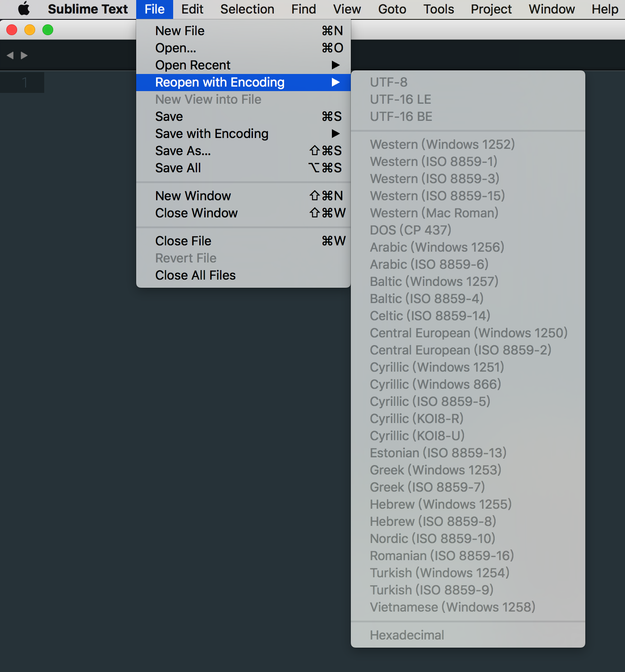Open the Goto menu

click(x=391, y=9)
